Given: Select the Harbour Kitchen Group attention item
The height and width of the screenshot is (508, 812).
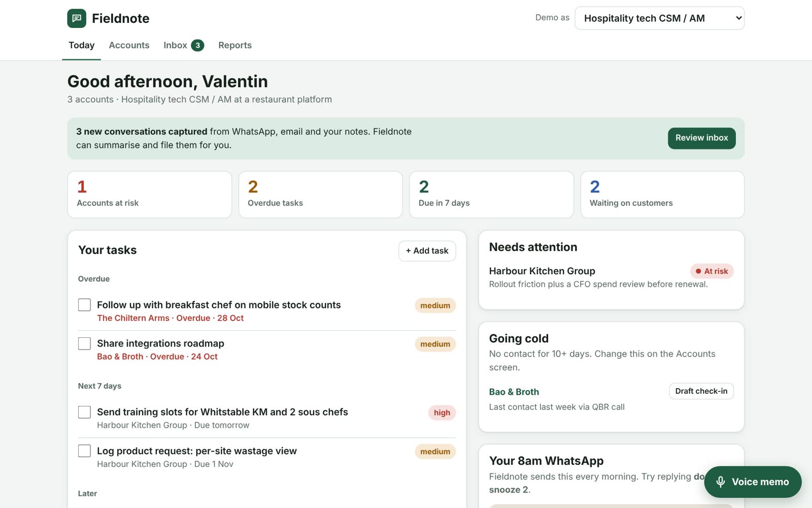Looking at the screenshot, I should (611, 277).
